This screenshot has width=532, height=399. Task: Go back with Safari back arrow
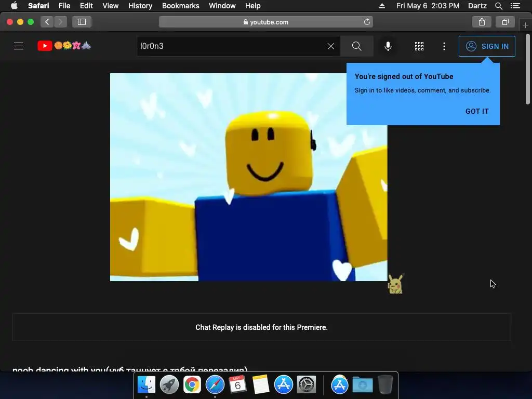(47, 22)
